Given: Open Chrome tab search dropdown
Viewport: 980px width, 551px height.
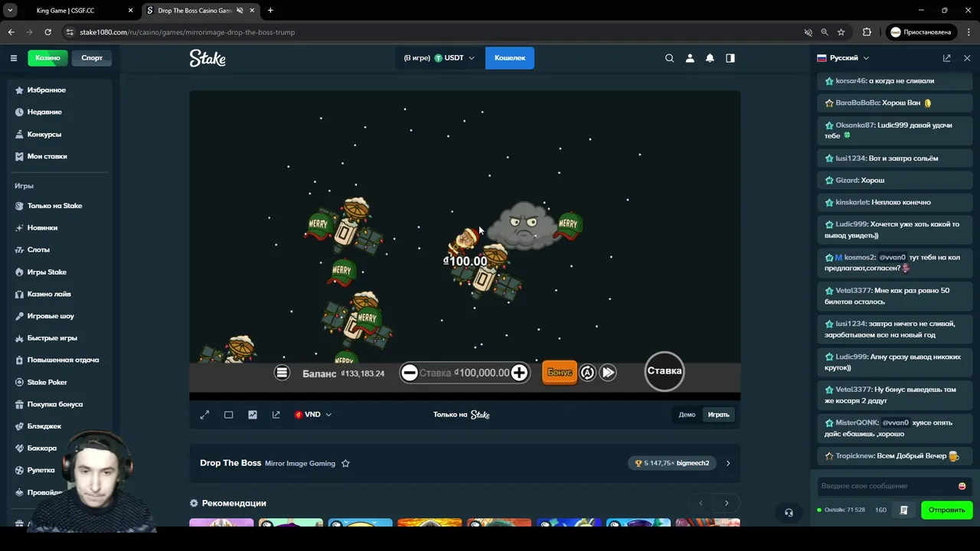Looking at the screenshot, I should tap(10, 11).
